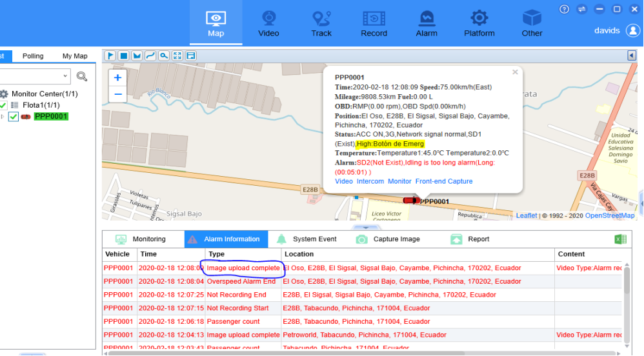
Task: Click the vehicle search magnifier icon
Action: 82,76
